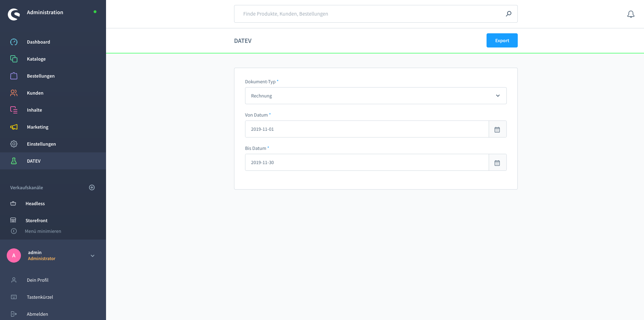Click the Dashboard gauge icon
Viewport: 644px width, 320px height.
pos(14,42)
